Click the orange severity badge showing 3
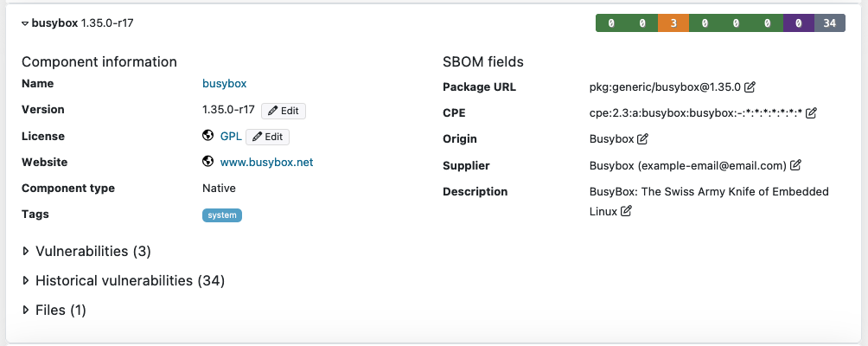 click(673, 23)
